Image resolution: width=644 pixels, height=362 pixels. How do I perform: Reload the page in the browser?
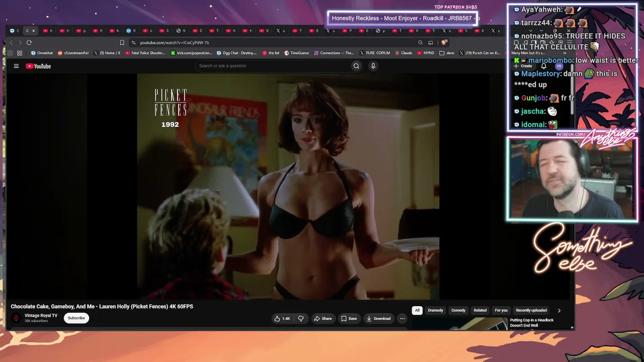point(29,43)
